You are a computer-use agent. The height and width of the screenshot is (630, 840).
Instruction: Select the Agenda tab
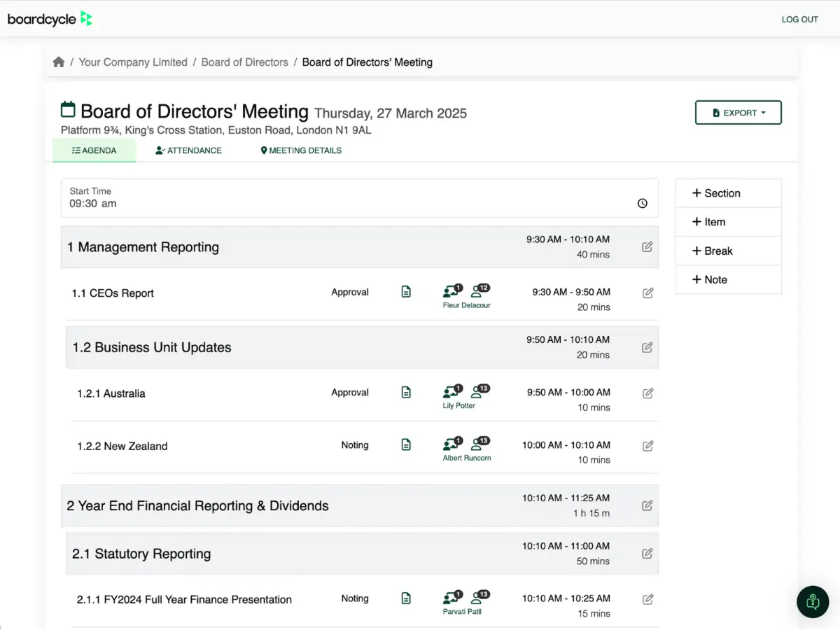(x=94, y=150)
